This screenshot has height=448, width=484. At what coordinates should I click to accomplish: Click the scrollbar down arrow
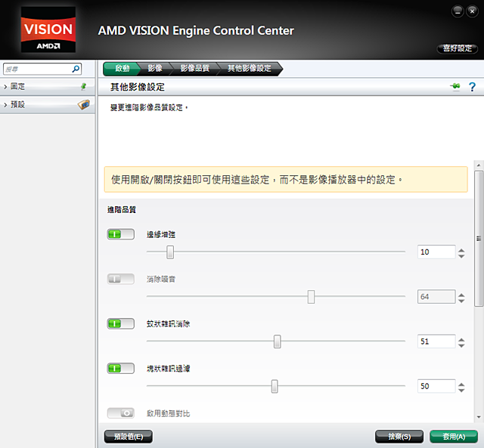[479, 417]
